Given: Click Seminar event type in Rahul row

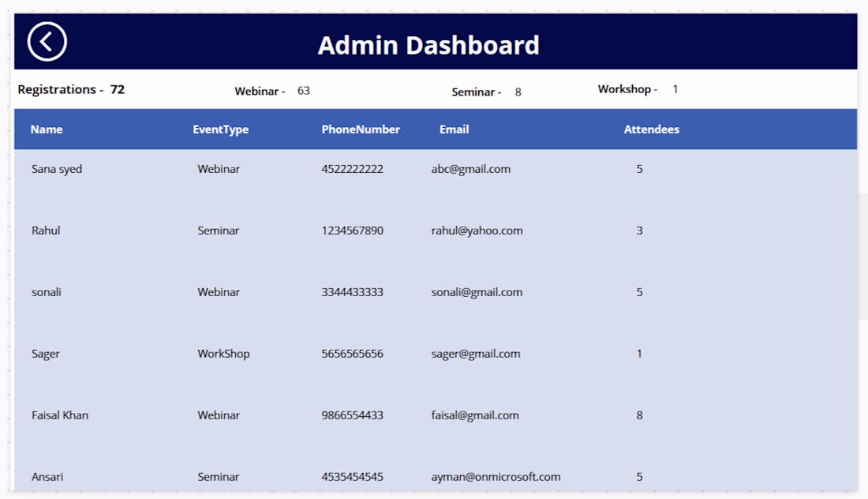Looking at the screenshot, I should point(218,231).
